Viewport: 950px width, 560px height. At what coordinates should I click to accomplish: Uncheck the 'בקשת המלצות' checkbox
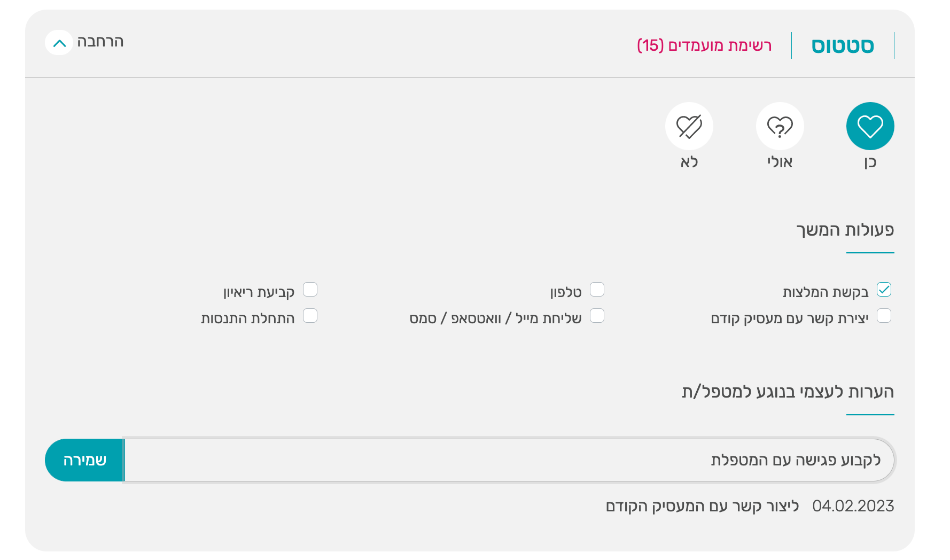tap(884, 290)
